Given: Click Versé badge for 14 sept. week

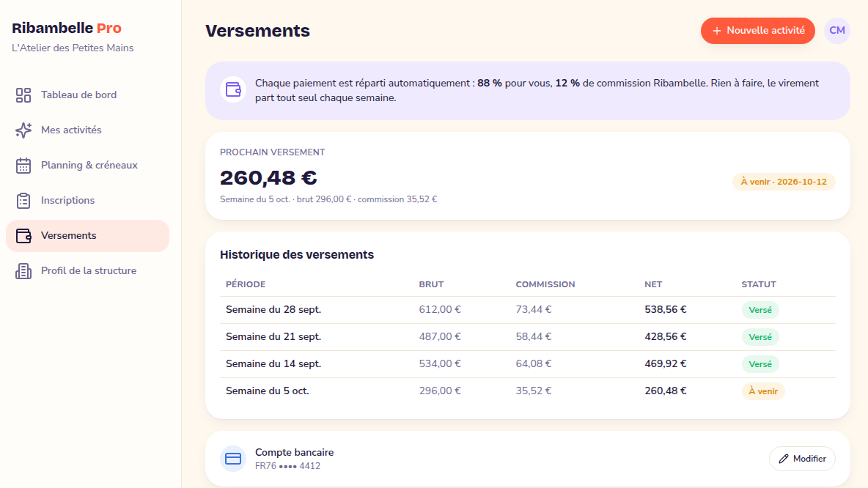Looking at the screenshot, I should coord(760,365).
